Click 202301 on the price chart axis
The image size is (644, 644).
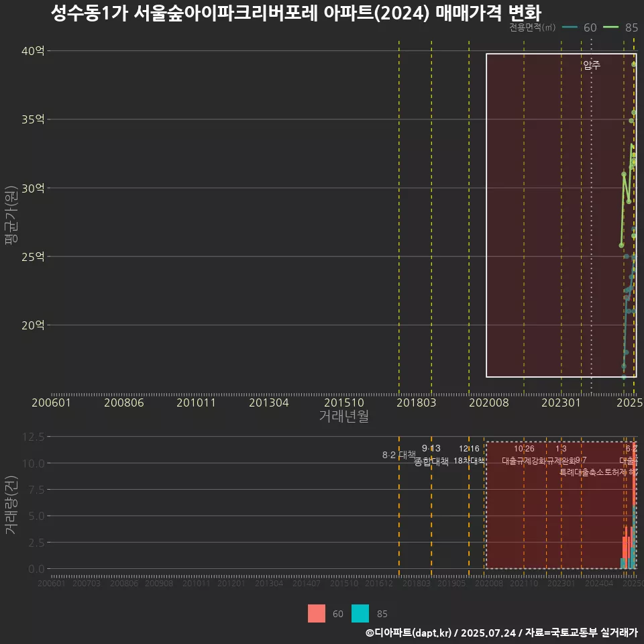pyautogui.click(x=561, y=402)
